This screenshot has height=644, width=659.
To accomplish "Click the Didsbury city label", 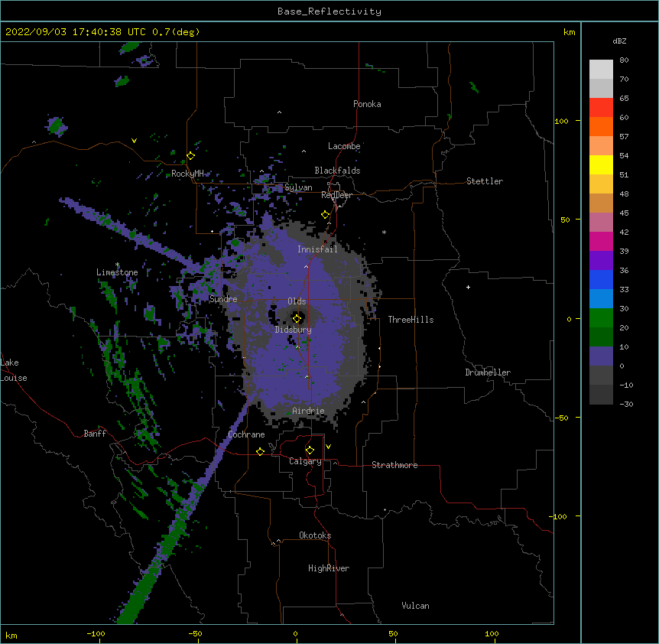I will 293,330.
